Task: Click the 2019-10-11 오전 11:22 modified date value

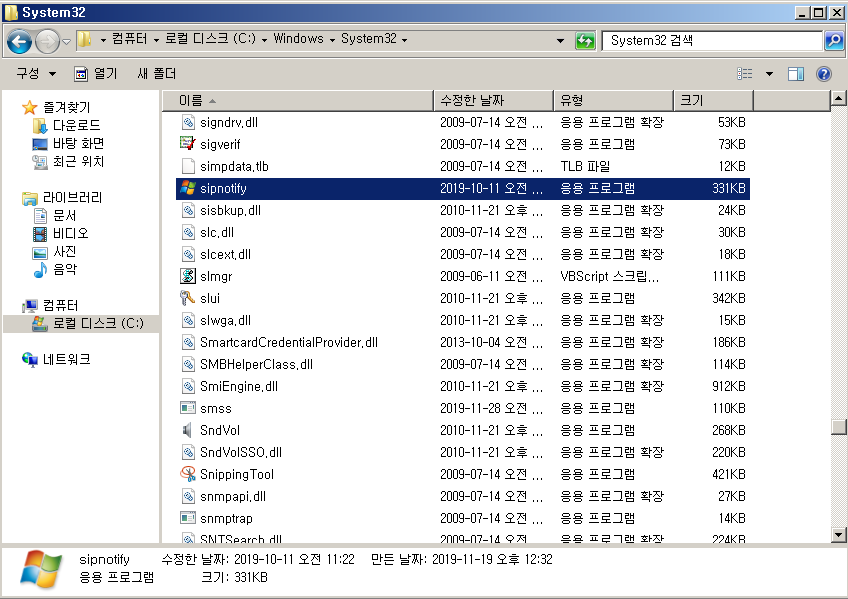Action: pos(295,560)
